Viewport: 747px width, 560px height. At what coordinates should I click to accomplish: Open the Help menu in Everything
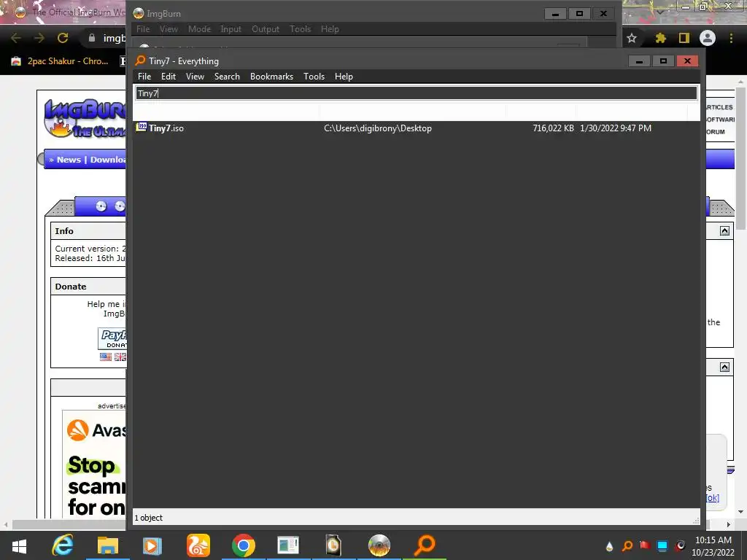pyautogui.click(x=344, y=77)
